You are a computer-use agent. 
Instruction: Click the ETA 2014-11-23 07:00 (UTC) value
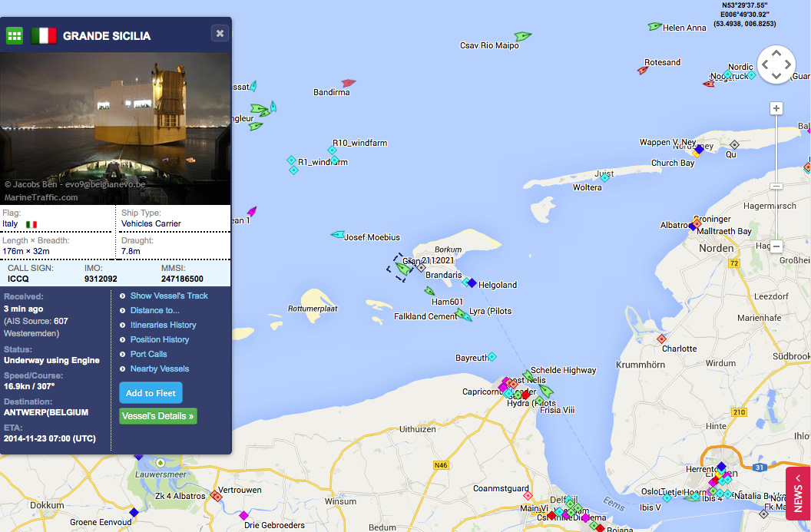(x=50, y=438)
